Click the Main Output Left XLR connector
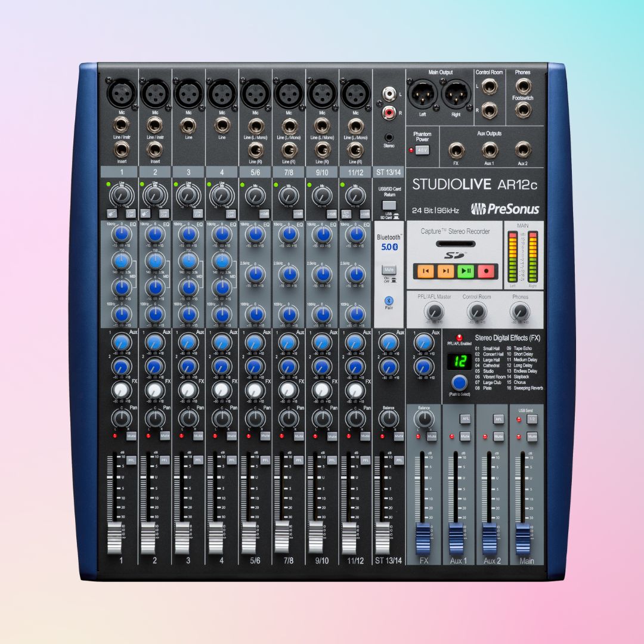Image resolution: width=644 pixels, height=644 pixels. point(423,94)
